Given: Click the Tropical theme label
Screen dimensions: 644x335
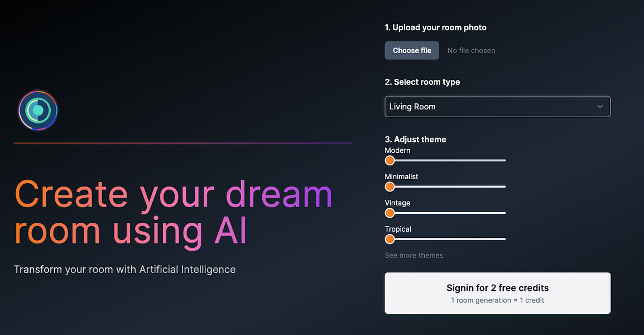Looking at the screenshot, I should pyautogui.click(x=398, y=229).
